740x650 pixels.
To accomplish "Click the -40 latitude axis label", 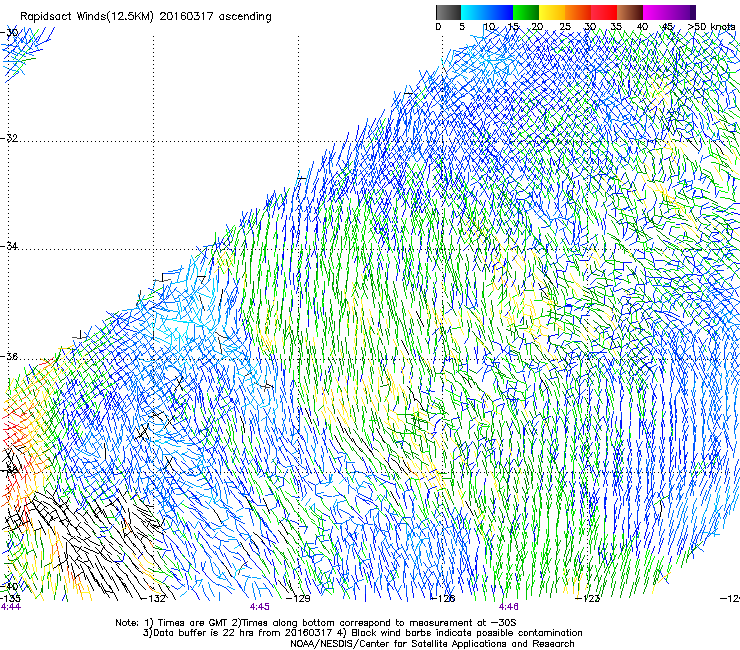I will click(x=9, y=587).
